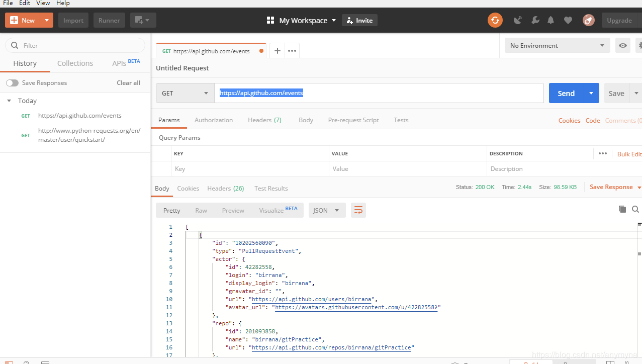Viewport: 642px width, 364px height.
Task: Open the File menu
Action: (8, 3)
